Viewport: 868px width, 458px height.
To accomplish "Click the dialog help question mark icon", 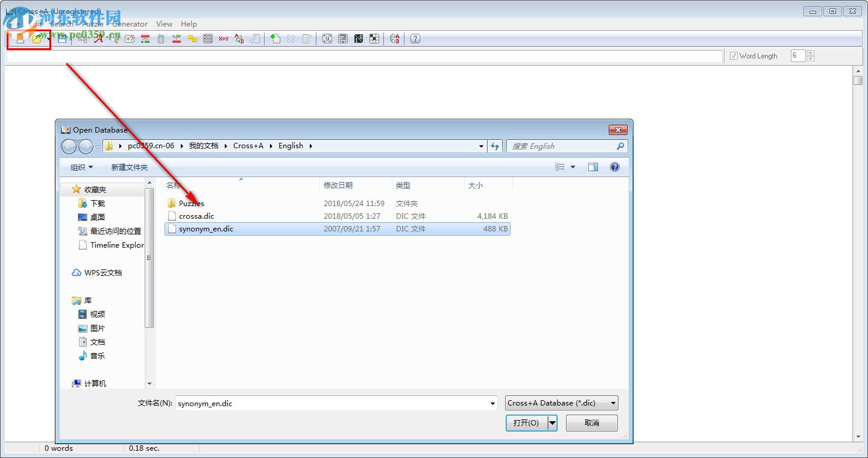I will (615, 167).
